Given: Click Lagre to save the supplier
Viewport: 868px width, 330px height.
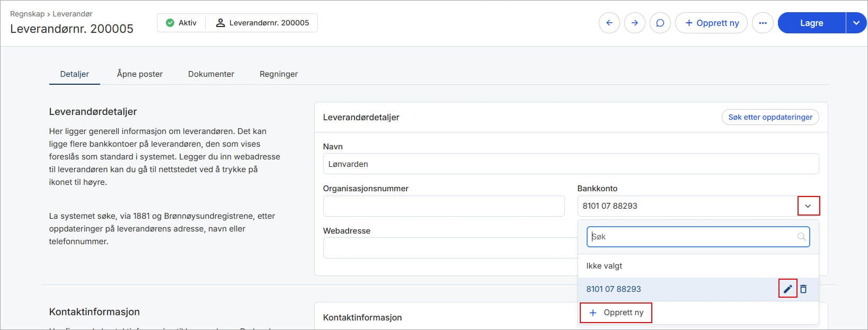Looking at the screenshot, I should click(811, 23).
